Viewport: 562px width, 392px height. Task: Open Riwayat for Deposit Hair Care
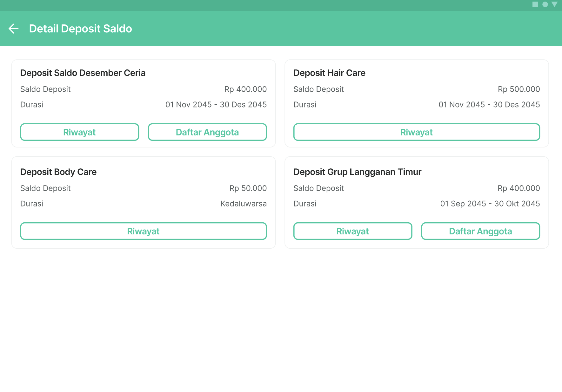click(417, 132)
